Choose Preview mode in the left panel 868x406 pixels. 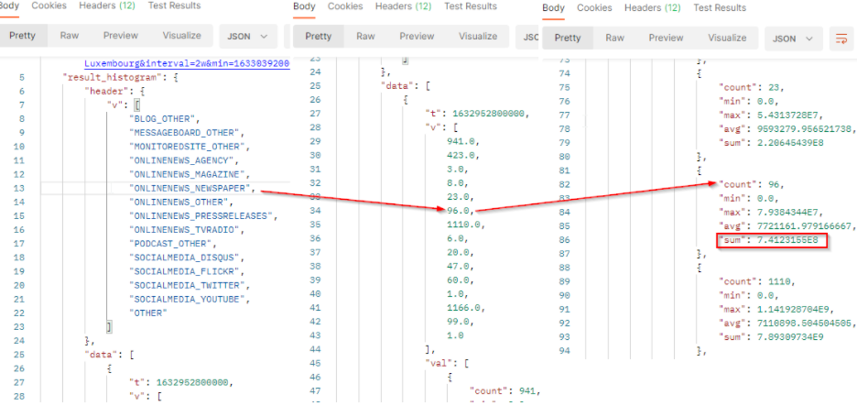point(120,36)
